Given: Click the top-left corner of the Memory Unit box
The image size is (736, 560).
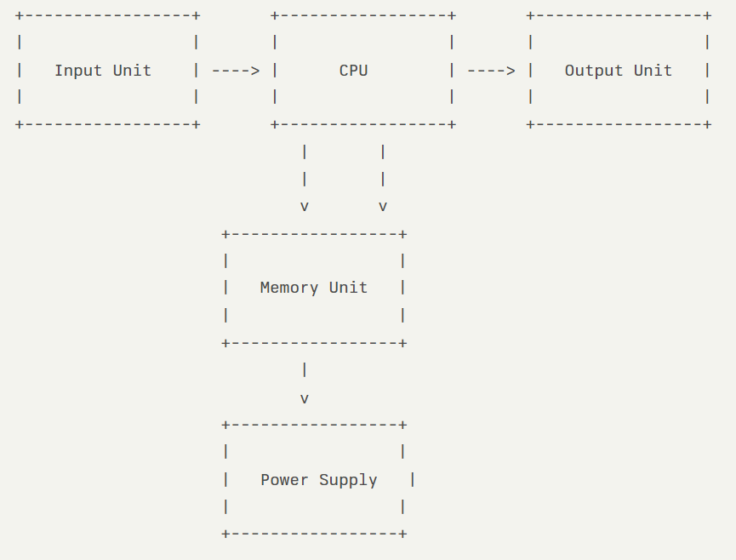Looking at the screenshot, I should click(225, 234).
